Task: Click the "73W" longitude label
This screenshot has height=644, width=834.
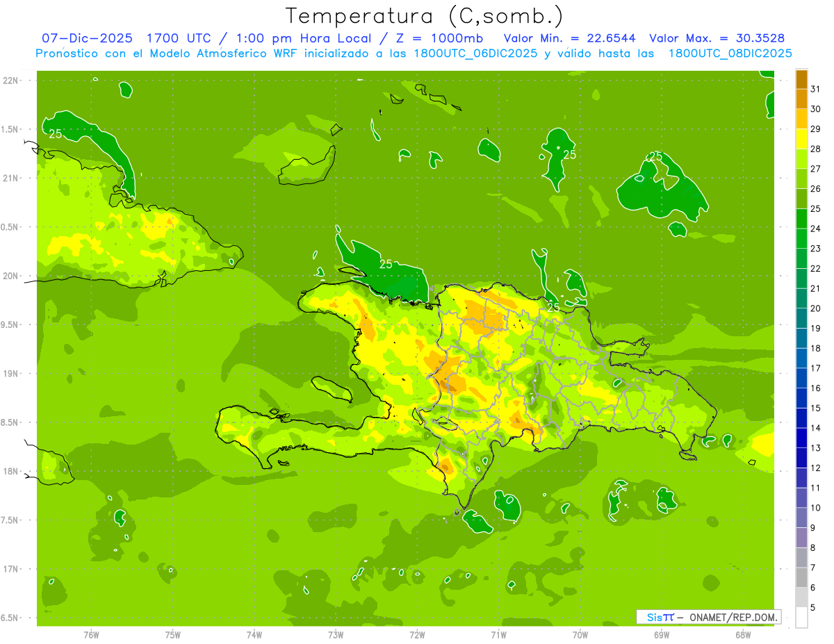Action: tap(336, 635)
